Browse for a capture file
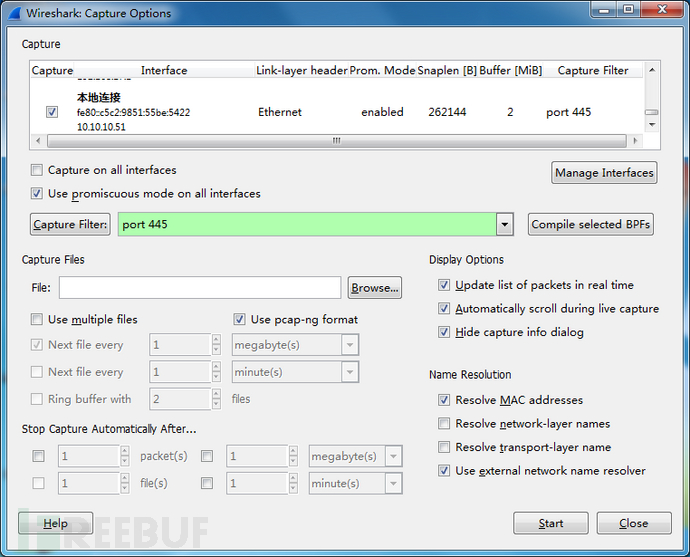The width and height of the screenshot is (690, 557). [x=374, y=288]
